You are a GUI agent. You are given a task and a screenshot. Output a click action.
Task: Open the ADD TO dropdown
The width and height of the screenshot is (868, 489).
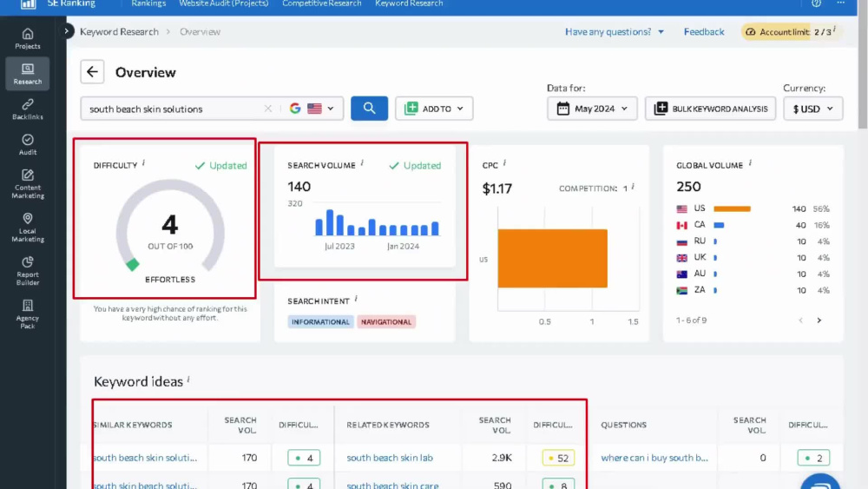[x=434, y=109]
